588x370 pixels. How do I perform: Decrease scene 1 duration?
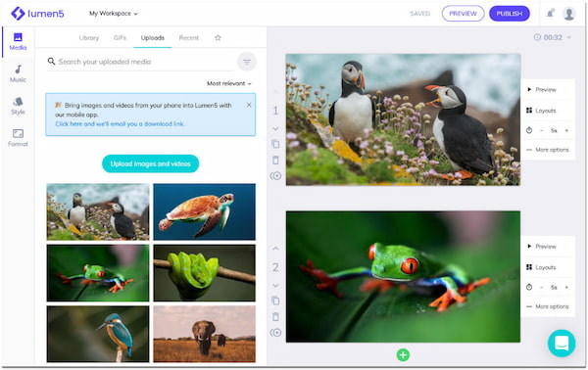point(542,130)
